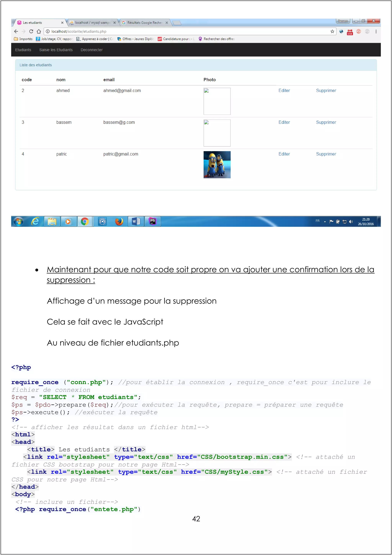Open 'Saisie les Etudiants' in the navbar
Image resolution: width=392 pixels, height=555 pixels.
(x=56, y=50)
